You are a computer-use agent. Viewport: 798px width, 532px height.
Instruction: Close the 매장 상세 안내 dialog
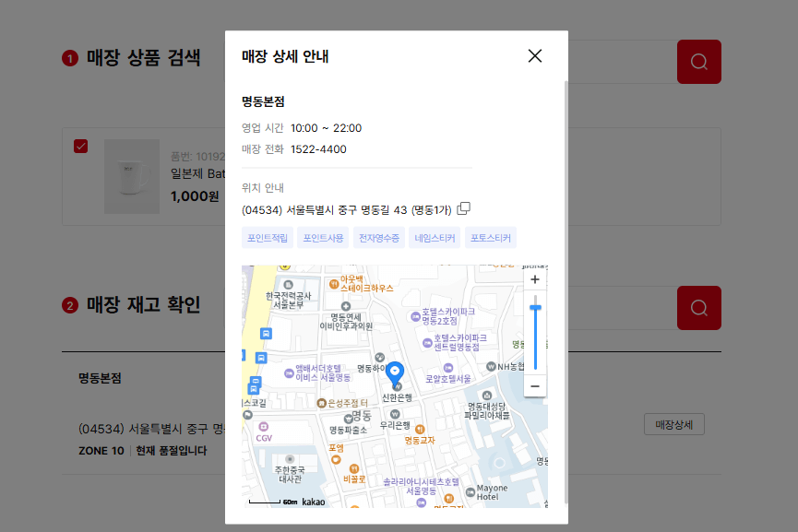pos(534,56)
